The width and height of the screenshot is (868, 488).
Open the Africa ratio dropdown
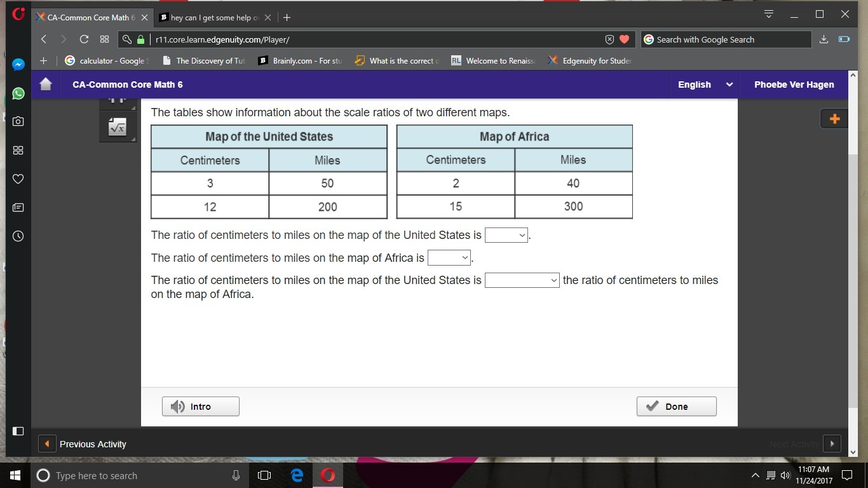point(449,258)
